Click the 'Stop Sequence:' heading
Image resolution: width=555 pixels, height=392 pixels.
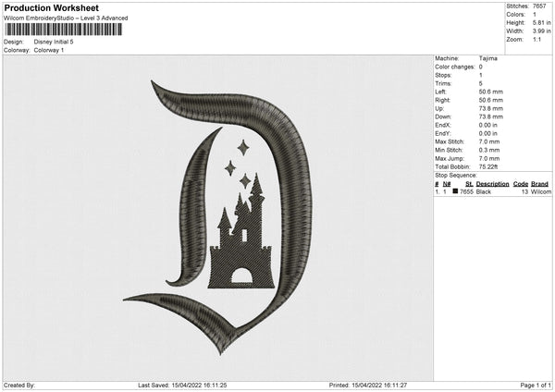click(x=456, y=176)
